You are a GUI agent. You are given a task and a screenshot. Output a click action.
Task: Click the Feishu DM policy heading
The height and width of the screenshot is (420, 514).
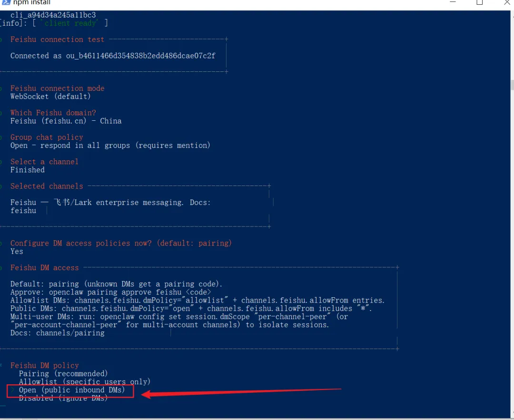[44, 365]
